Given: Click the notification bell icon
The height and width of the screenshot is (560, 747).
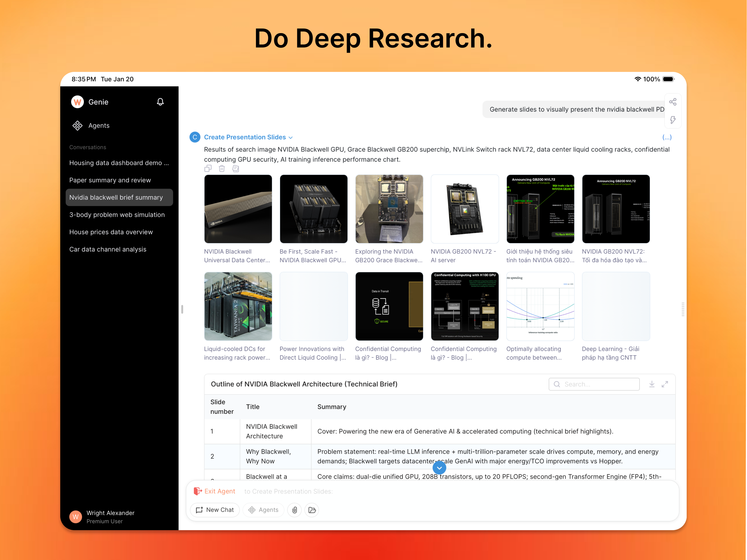Looking at the screenshot, I should 160,102.
